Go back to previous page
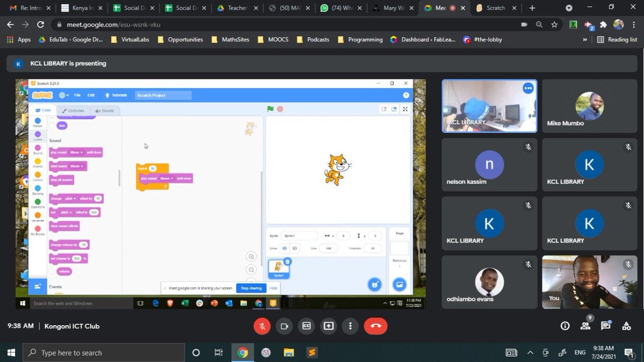 [x=10, y=24]
